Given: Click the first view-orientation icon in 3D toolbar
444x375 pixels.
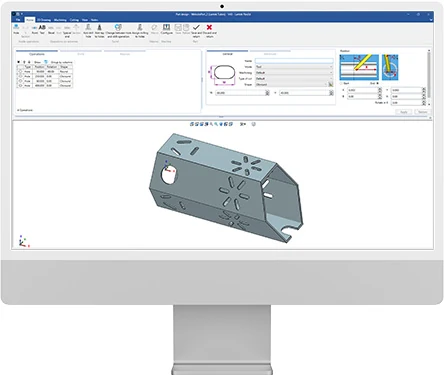Looking at the screenshot, I should click(x=192, y=124).
